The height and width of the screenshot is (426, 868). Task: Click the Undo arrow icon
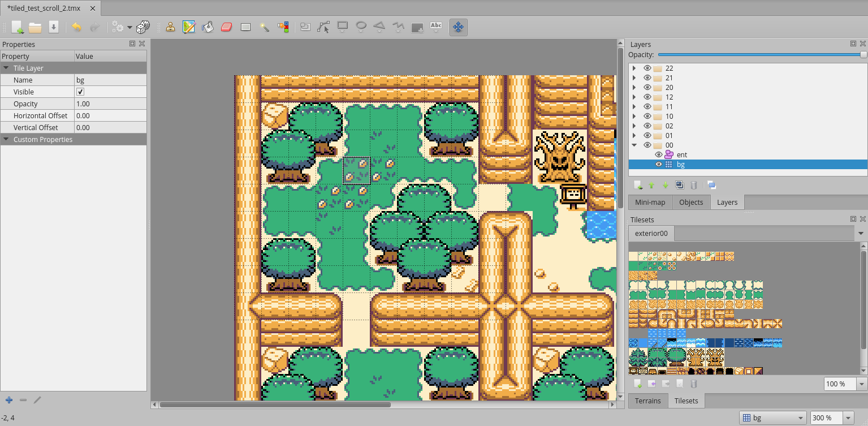77,27
